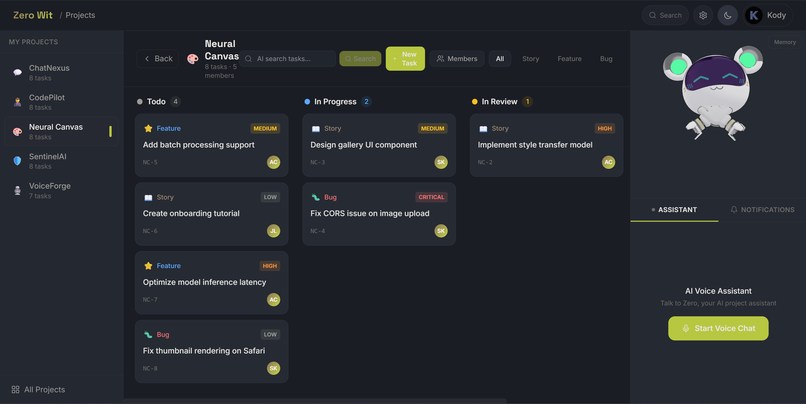Click the In Review column header
806x404 pixels.
pyautogui.click(x=502, y=102)
